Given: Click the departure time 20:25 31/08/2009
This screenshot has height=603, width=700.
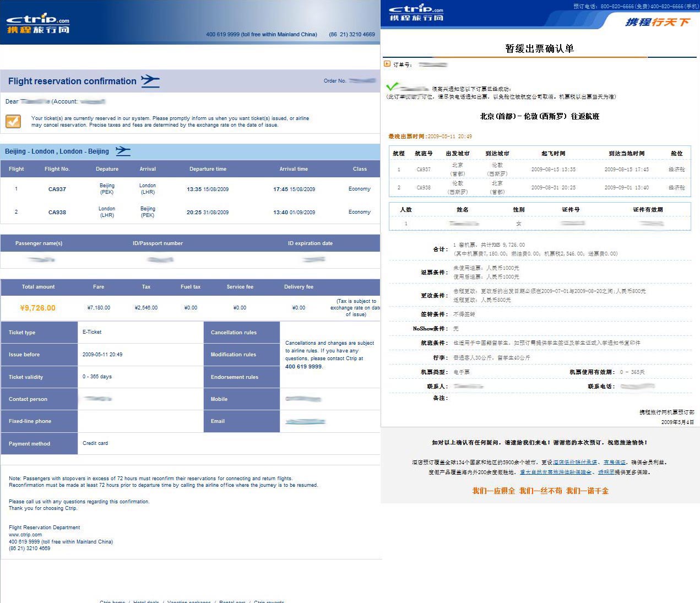Looking at the screenshot, I should click(208, 213).
